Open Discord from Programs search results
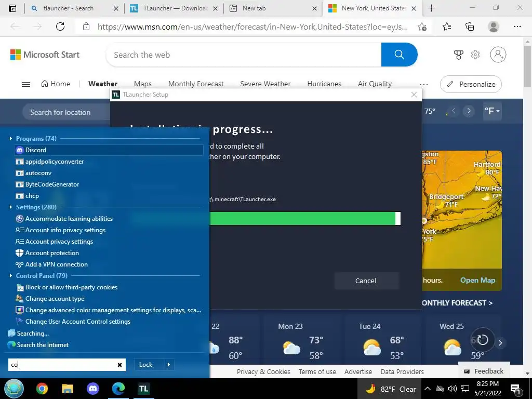Image resolution: width=532 pixels, height=399 pixels. click(109, 150)
